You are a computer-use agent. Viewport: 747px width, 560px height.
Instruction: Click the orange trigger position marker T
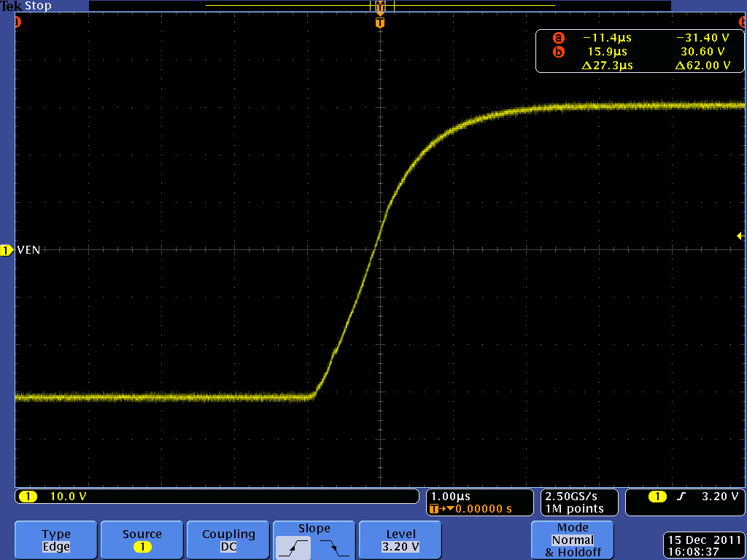click(x=379, y=23)
